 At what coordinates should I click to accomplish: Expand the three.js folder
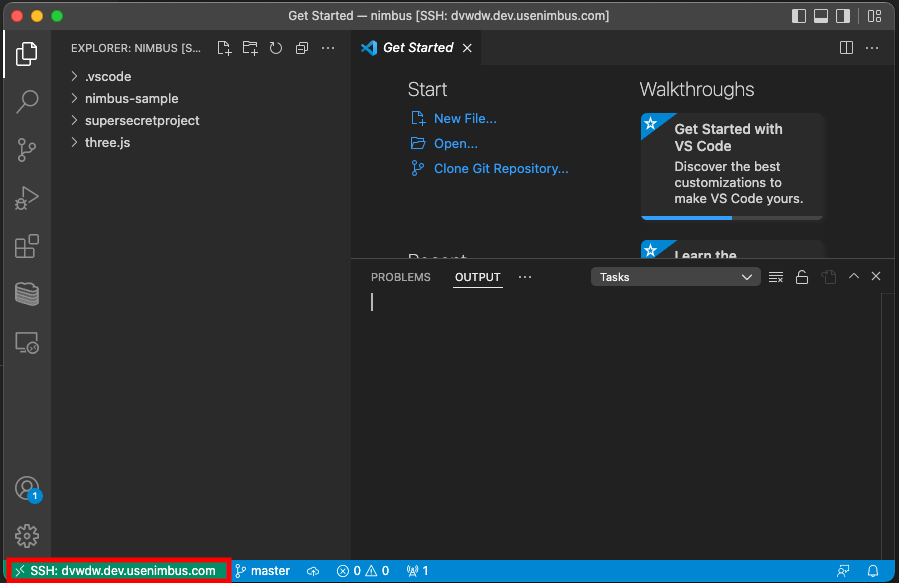[x=201, y=143]
